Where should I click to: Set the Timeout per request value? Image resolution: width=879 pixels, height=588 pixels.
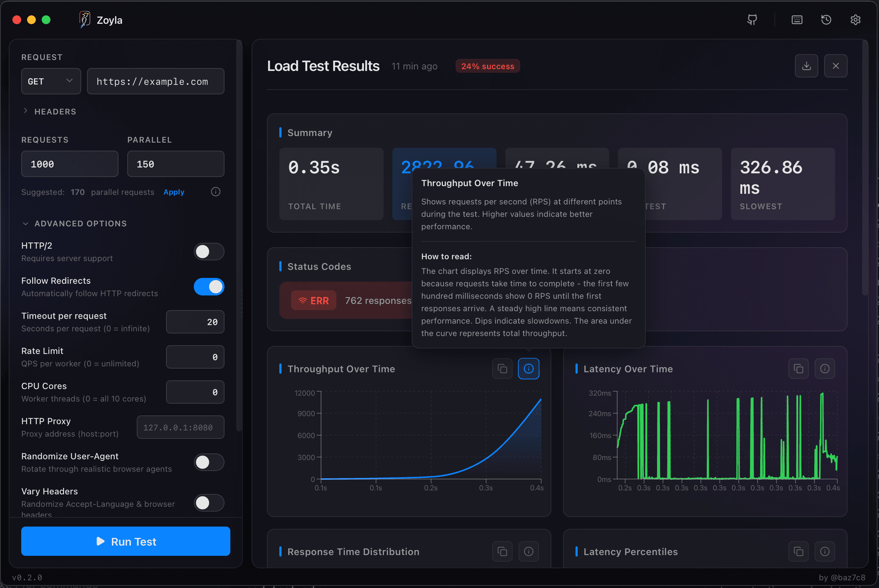pos(195,322)
